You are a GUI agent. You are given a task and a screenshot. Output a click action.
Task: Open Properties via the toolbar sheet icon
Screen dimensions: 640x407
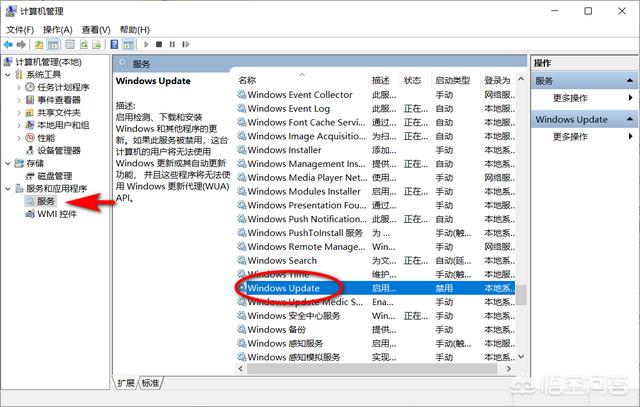[70, 44]
